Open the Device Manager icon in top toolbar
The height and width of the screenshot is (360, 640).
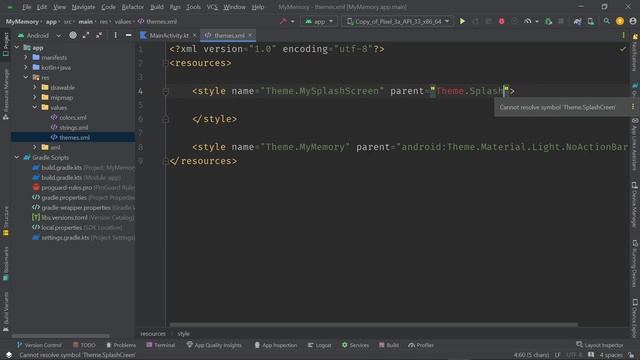[x=591, y=21]
